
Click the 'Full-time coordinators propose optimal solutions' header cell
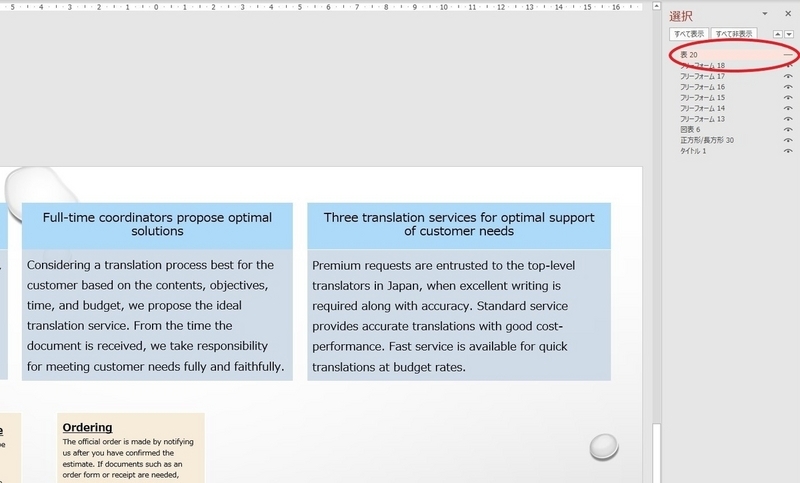tap(157, 225)
